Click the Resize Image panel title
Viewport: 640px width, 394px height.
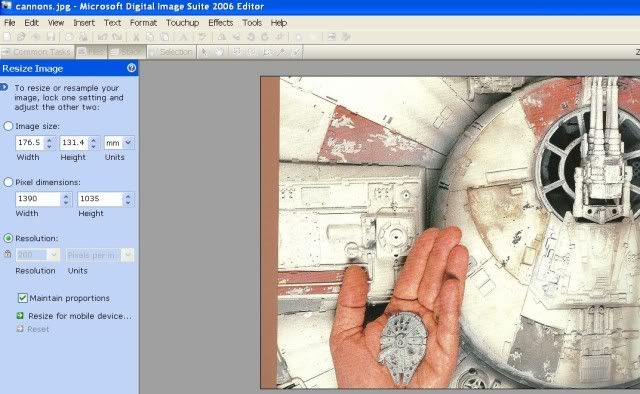tap(33, 68)
